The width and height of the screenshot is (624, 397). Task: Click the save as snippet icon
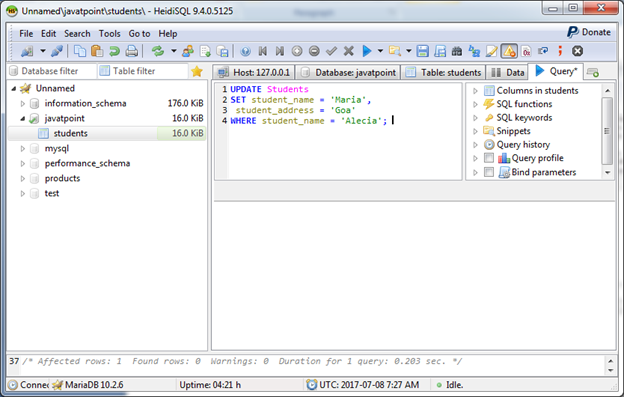click(440, 51)
